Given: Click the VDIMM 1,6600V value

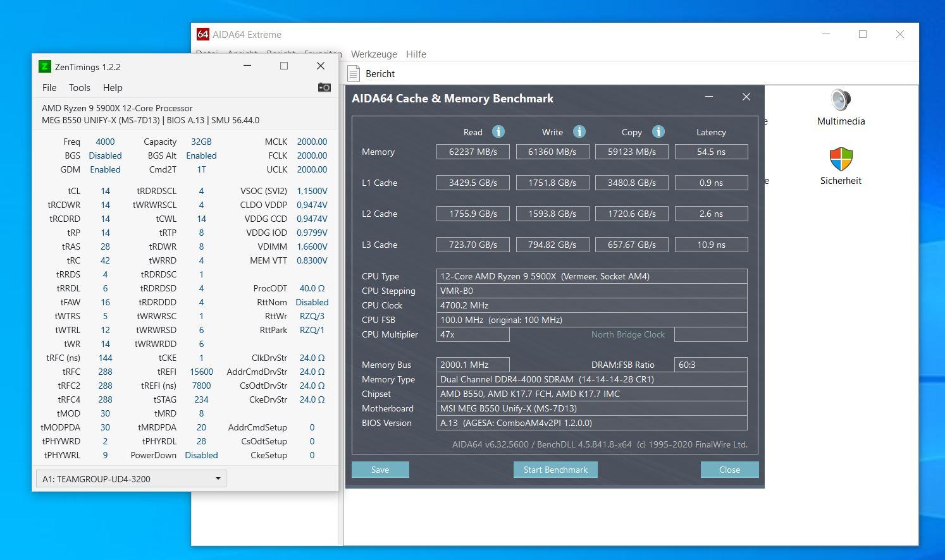Looking at the screenshot, I should (312, 247).
